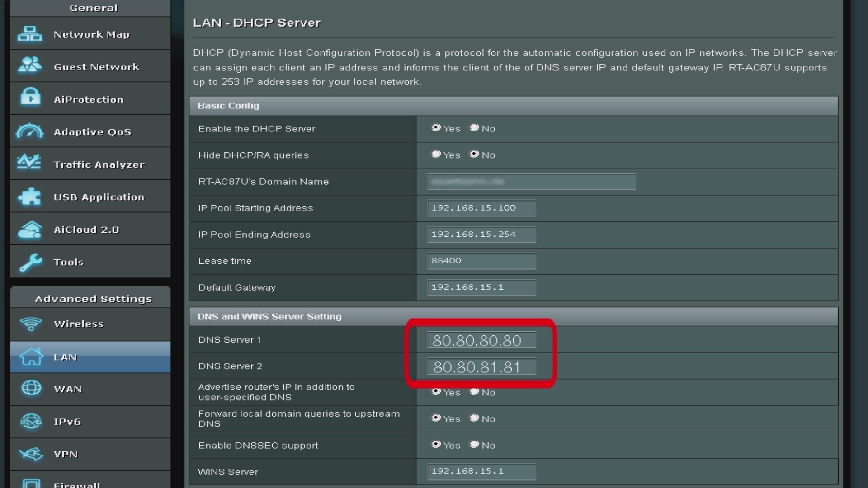Viewport: 868px width, 488px height.
Task: Click the WINS Server field
Action: coord(481,471)
